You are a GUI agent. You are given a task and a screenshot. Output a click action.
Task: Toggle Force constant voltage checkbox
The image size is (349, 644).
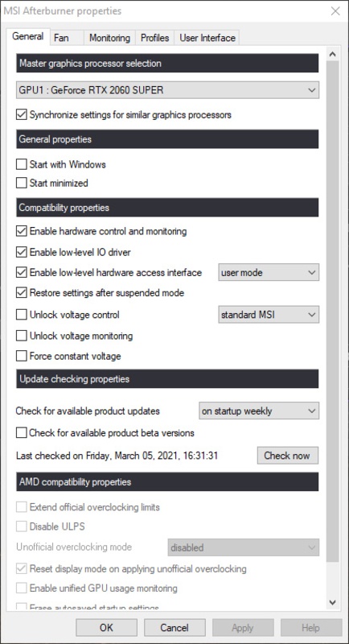(x=22, y=356)
